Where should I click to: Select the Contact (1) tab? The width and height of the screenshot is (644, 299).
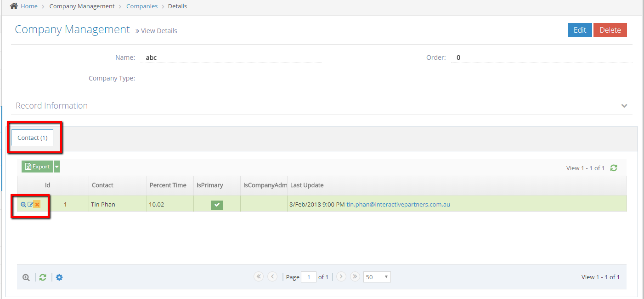pyautogui.click(x=32, y=138)
